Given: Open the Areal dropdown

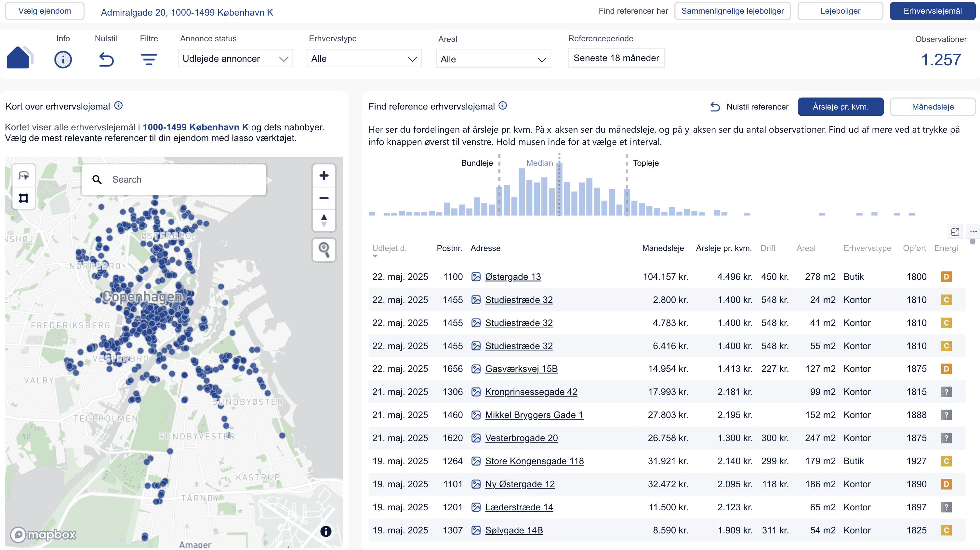Looking at the screenshot, I should pyautogui.click(x=493, y=59).
